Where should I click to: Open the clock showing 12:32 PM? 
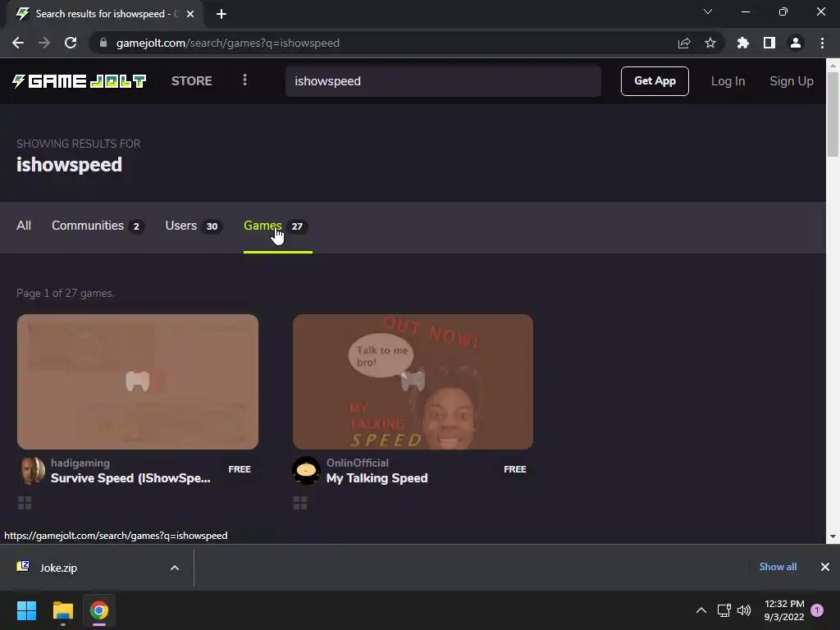784,610
